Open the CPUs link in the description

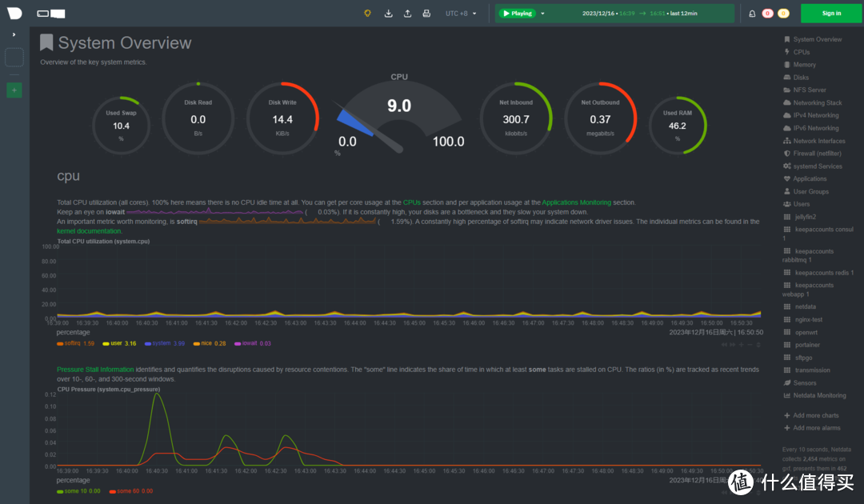(412, 202)
